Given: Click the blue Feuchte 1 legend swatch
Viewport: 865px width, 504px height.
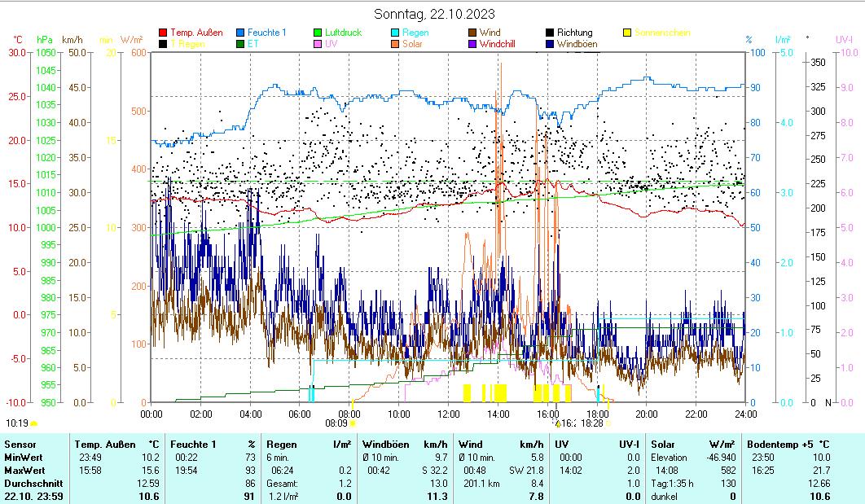Looking at the screenshot, I should (x=241, y=33).
